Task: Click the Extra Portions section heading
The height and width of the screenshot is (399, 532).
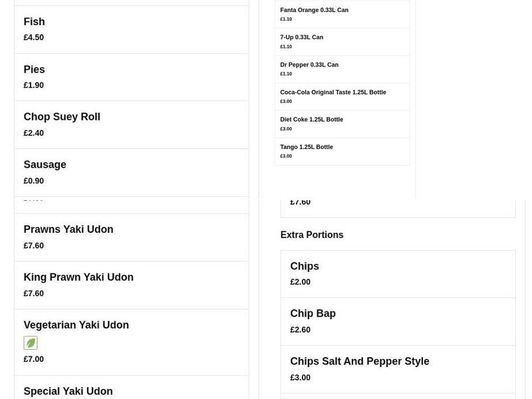Action: tap(312, 235)
